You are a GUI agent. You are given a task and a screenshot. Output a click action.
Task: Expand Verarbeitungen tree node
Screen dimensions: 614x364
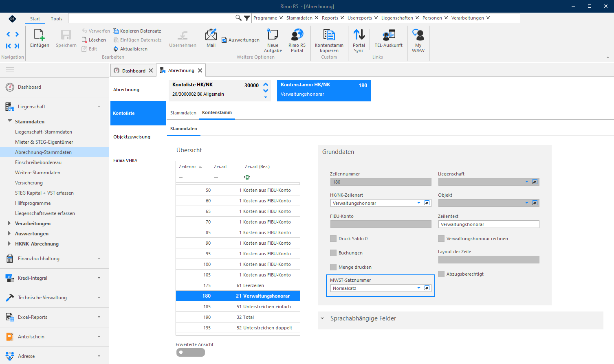tap(9, 223)
